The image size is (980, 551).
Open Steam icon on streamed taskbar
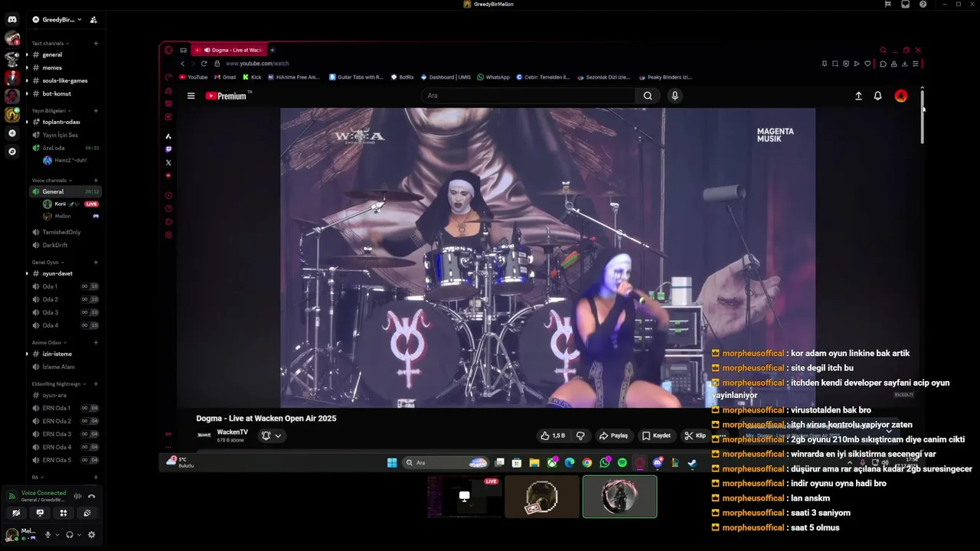(691, 462)
